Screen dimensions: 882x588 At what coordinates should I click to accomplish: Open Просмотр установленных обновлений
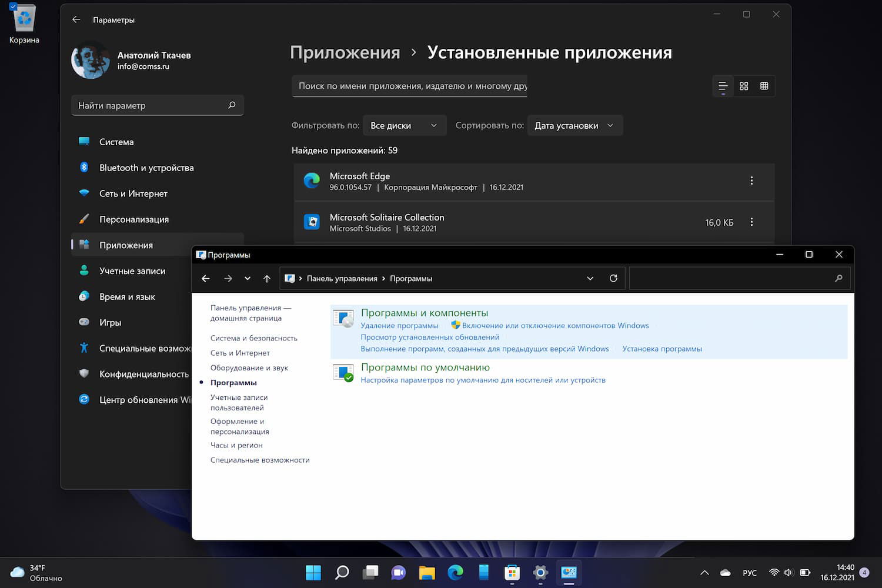(x=430, y=338)
